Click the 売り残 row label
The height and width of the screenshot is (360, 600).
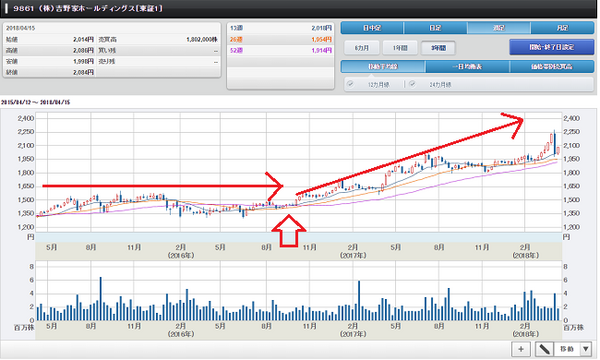pos(107,61)
